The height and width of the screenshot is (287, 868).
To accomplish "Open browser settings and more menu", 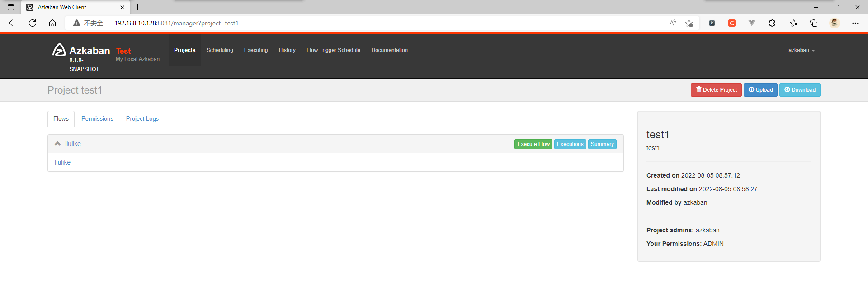I will click(855, 23).
